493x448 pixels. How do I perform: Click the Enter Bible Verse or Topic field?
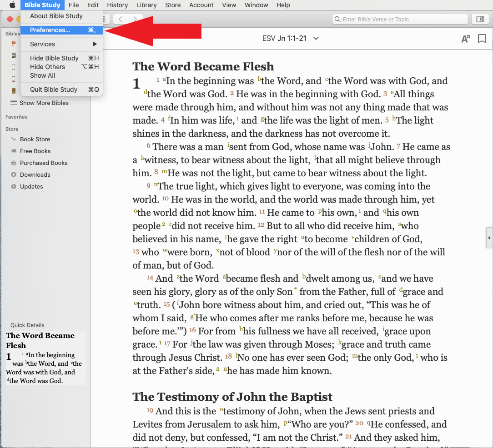(400, 20)
